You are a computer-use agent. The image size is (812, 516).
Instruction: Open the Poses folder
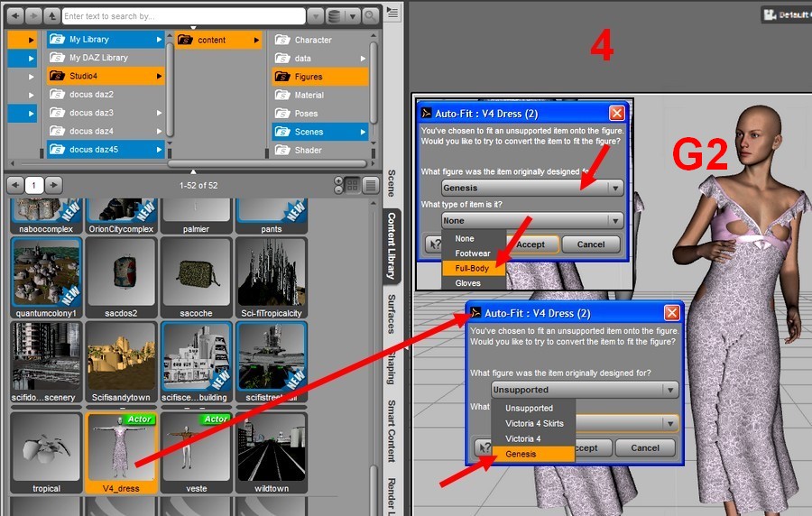pos(320,114)
